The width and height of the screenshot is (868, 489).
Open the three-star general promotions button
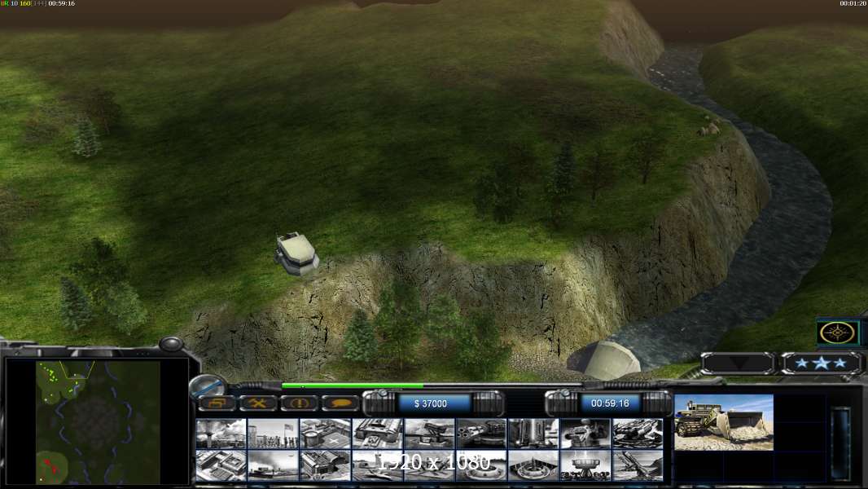coord(822,363)
